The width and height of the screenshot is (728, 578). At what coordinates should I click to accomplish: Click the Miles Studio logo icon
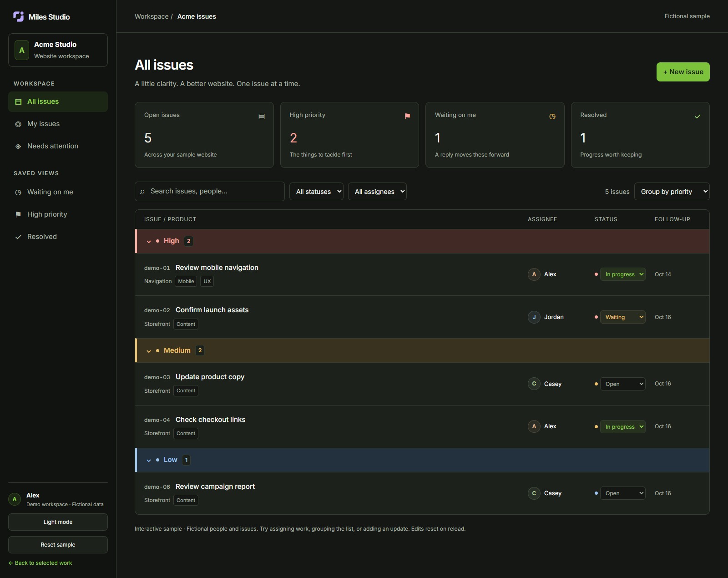(x=18, y=17)
